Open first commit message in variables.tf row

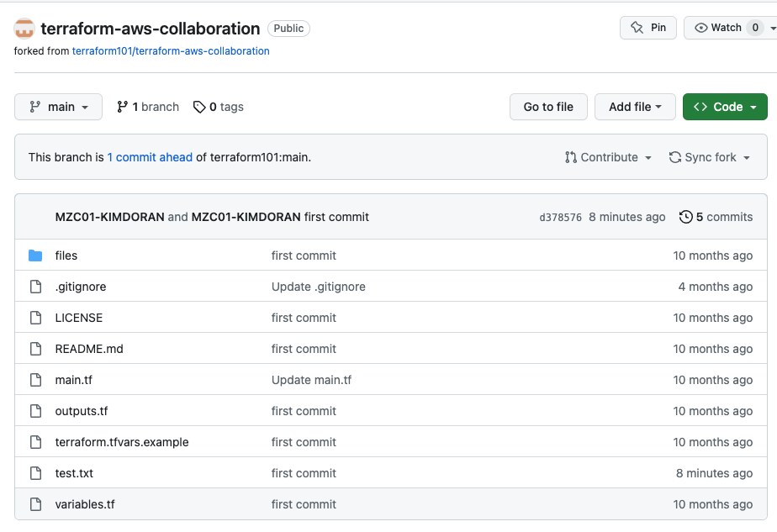304,504
